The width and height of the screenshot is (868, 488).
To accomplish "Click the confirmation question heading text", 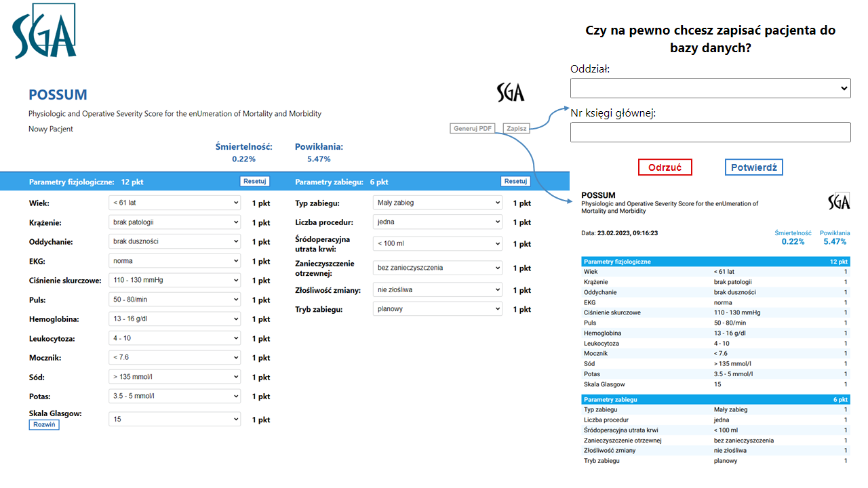I will click(710, 39).
